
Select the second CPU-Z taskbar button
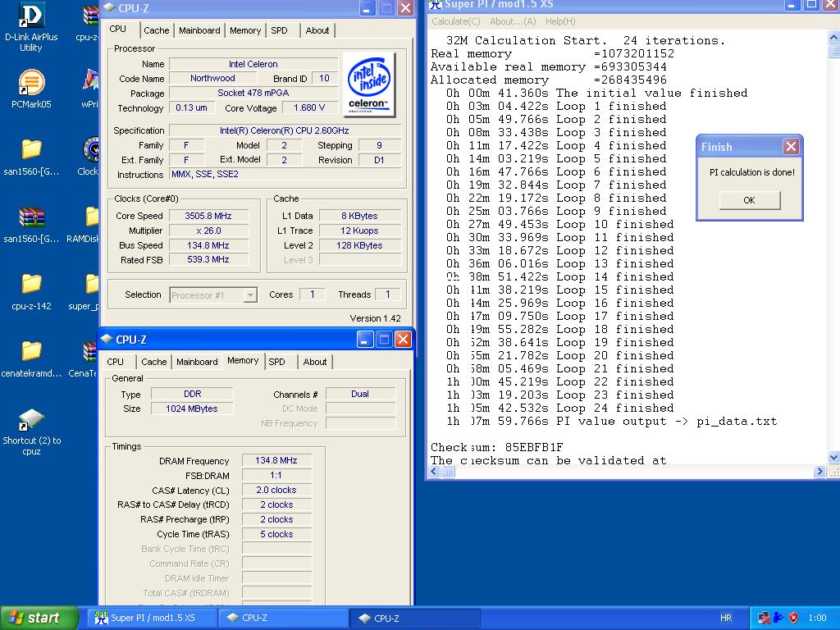tap(414, 618)
